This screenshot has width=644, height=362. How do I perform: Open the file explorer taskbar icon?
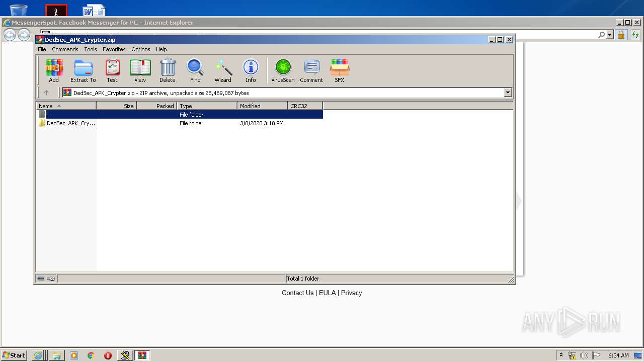57,355
